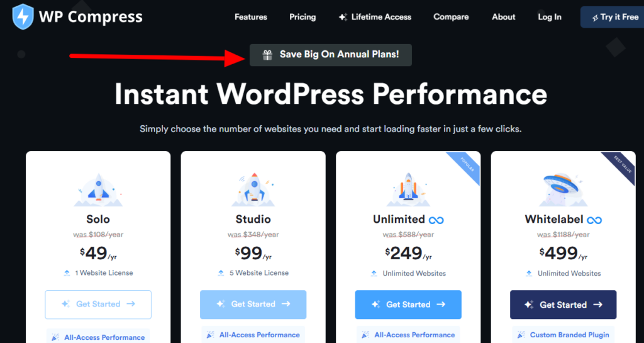Click the Studio plan title
Viewport: 644px width, 343px height.
click(253, 219)
